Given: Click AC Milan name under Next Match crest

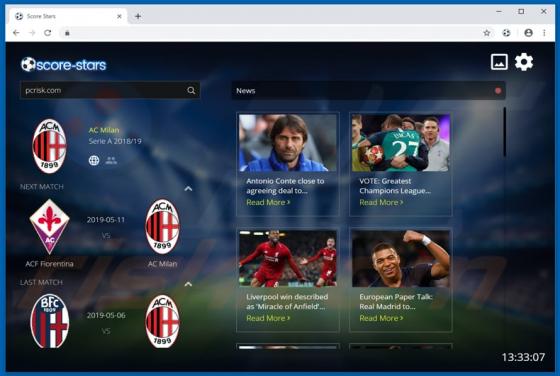Looking at the screenshot, I should pyautogui.click(x=162, y=264).
